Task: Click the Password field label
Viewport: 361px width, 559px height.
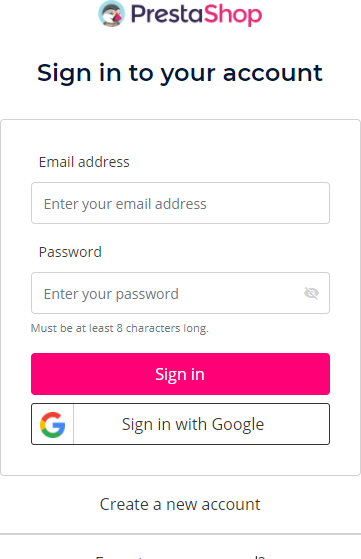Action: point(70,252)
